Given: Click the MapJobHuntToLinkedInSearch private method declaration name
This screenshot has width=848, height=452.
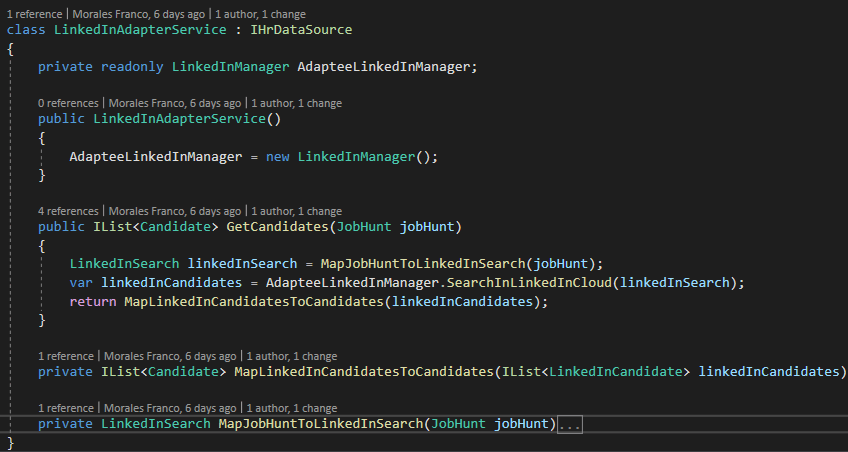Looking at the screenshot, I should click(321, 423).
